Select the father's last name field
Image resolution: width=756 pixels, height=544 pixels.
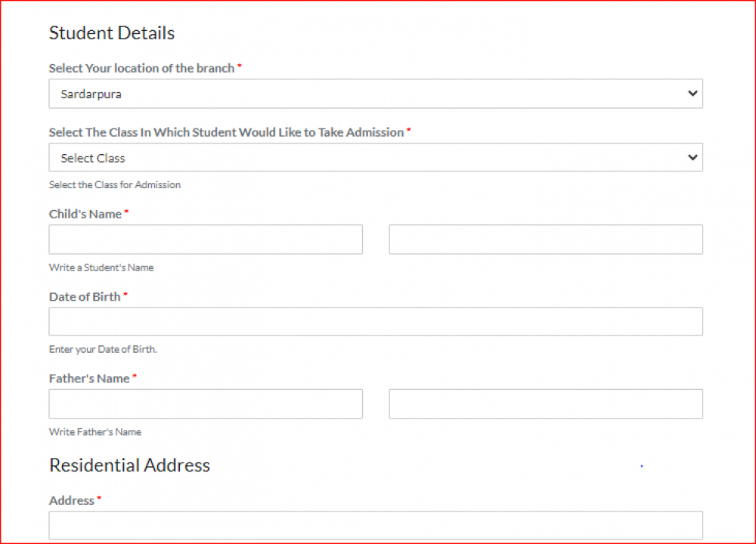point(546,404)
